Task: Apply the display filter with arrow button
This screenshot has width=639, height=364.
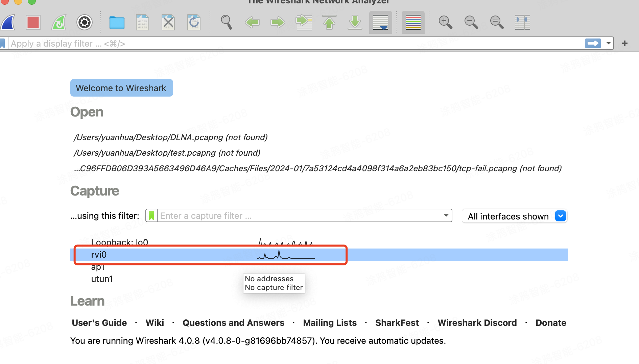Action: pyautogui.click(x=593, y=43)
